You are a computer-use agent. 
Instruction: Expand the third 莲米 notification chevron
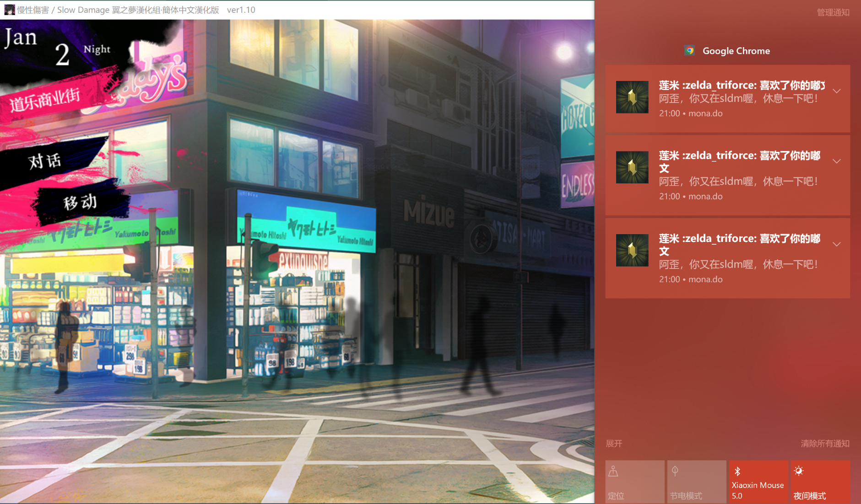point(837,244)
